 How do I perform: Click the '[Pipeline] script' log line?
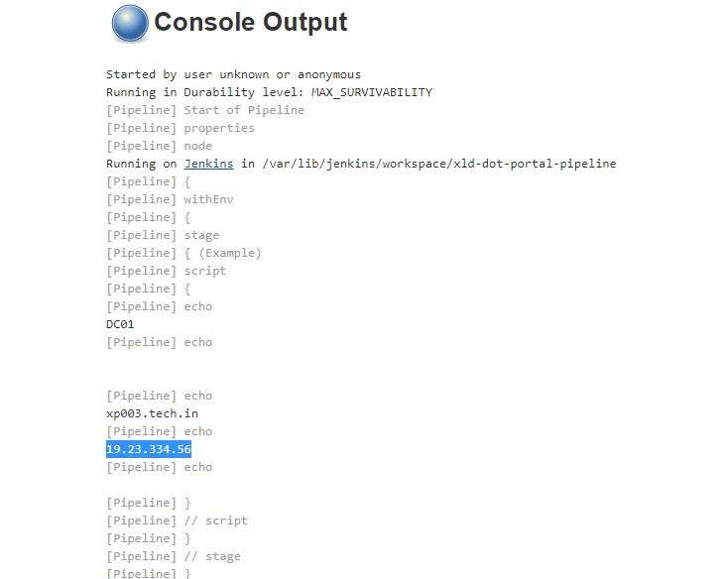(167, 271)
